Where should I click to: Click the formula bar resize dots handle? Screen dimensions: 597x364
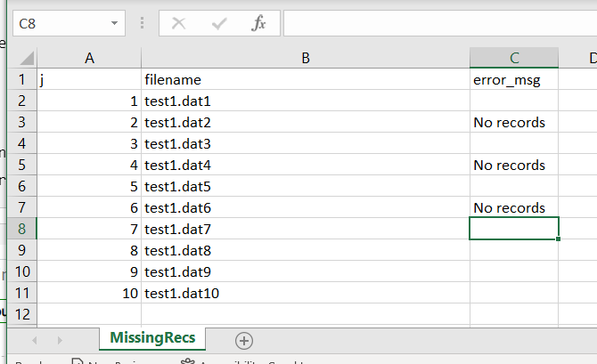coord(142,24)
